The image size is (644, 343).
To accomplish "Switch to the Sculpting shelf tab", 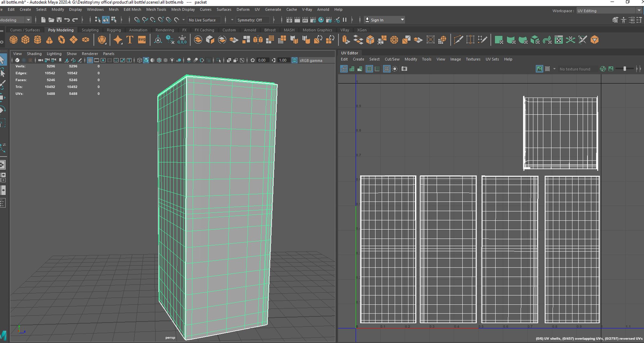I will pyautogui.click(x=90, y=30).
